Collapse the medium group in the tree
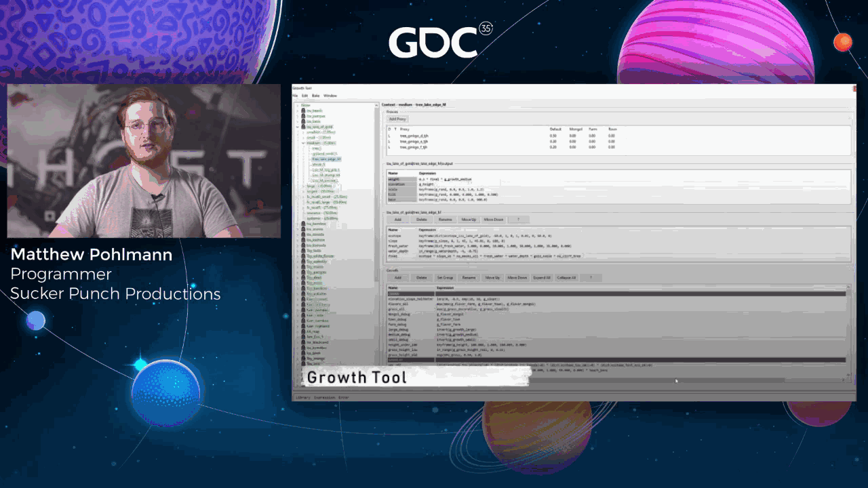868x488 pixels. (303, 143)
